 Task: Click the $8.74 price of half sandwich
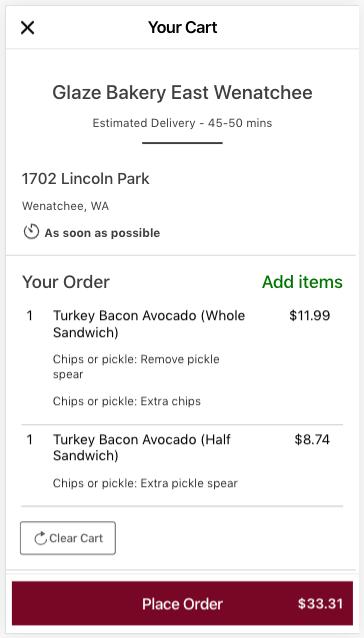(312, 439)
